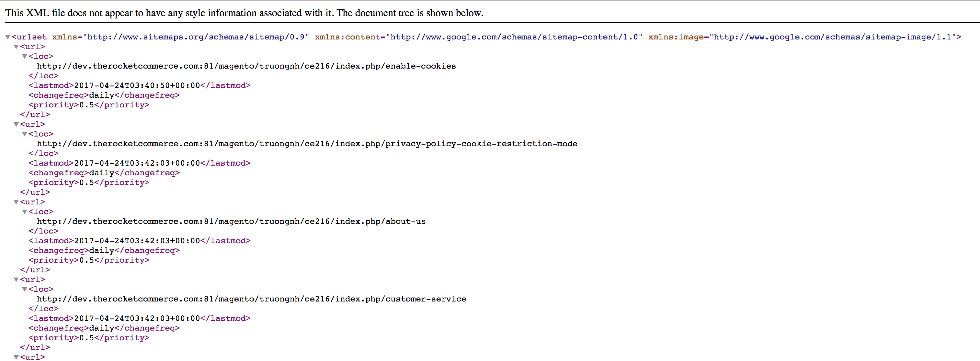This screenshot has width=980, height=361.
Task: Click the about-us URL text
Action: tap(231, 222)
